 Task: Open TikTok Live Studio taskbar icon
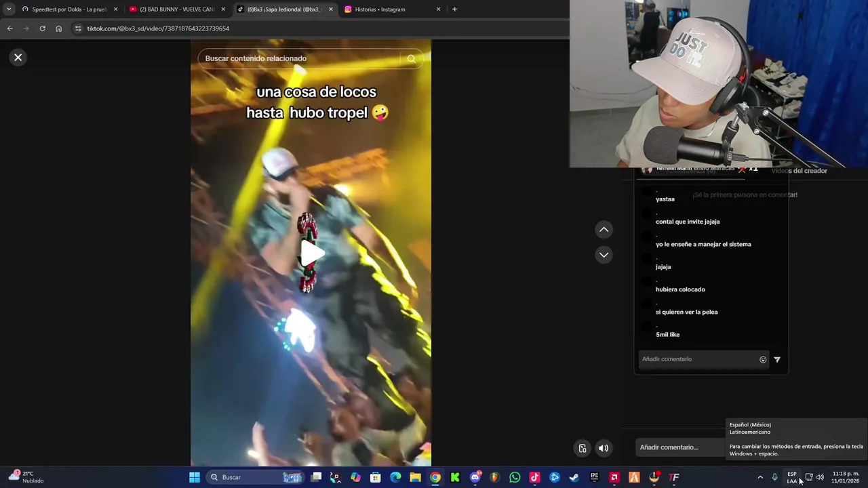(534, 477)
